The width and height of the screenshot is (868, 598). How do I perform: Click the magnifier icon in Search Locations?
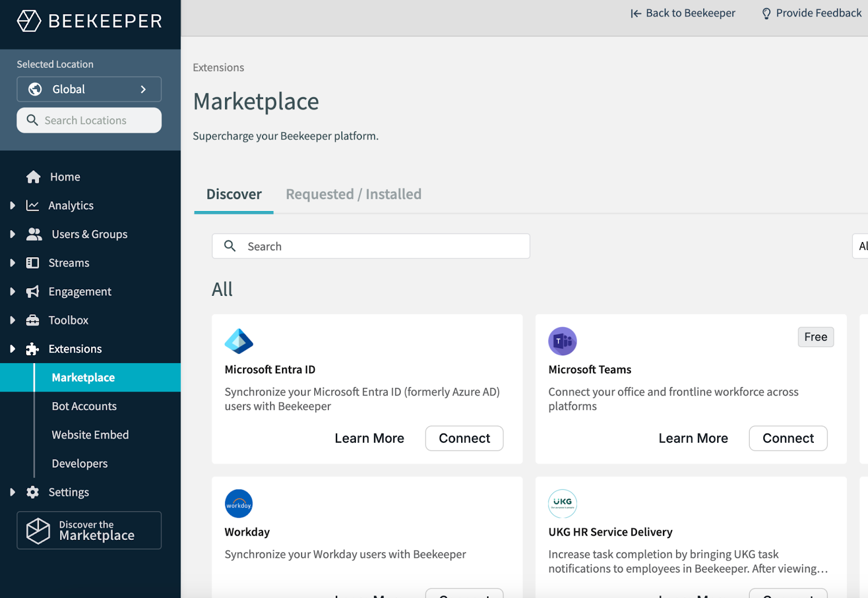click(33, 120)
